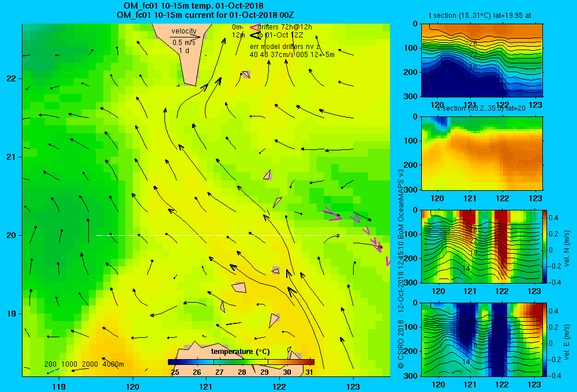Click the '1 d' legend text

coord(184,51)
